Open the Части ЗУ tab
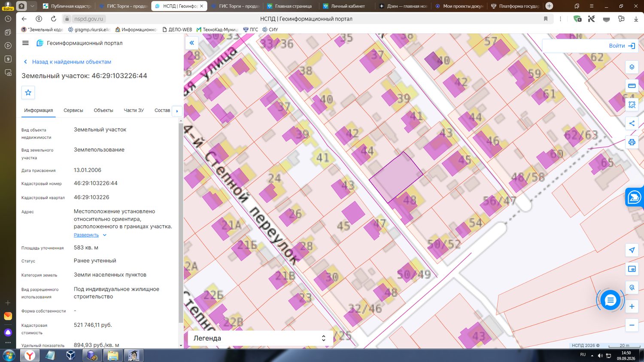The image size is (644, 362). pyautogui.click(x=134, y=110)
